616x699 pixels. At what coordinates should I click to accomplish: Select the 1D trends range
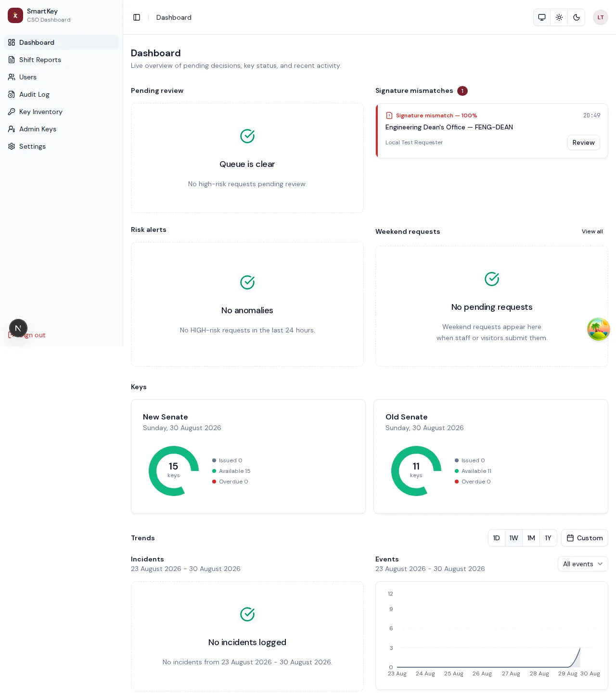497,538
